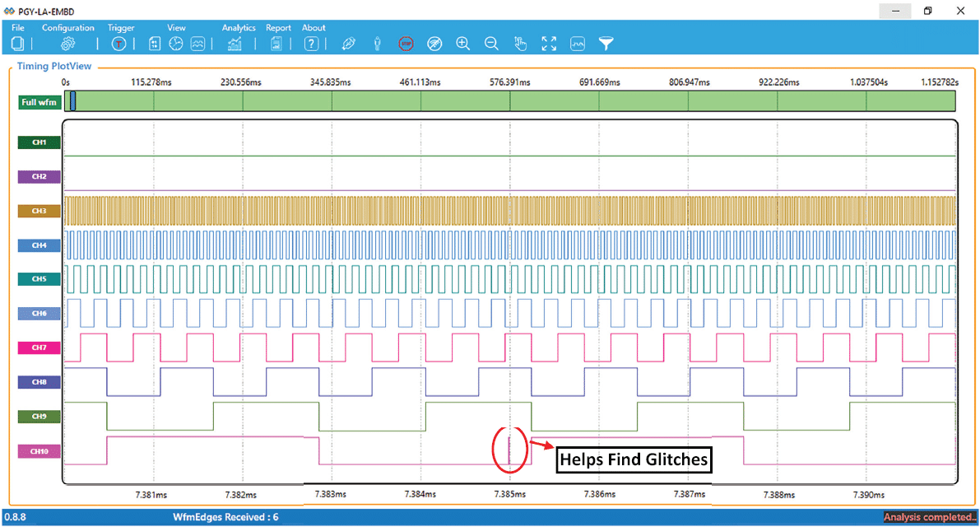Select the filter funnel icon
Viewport: 980px width, 527px height.
(x=606, y=44)
